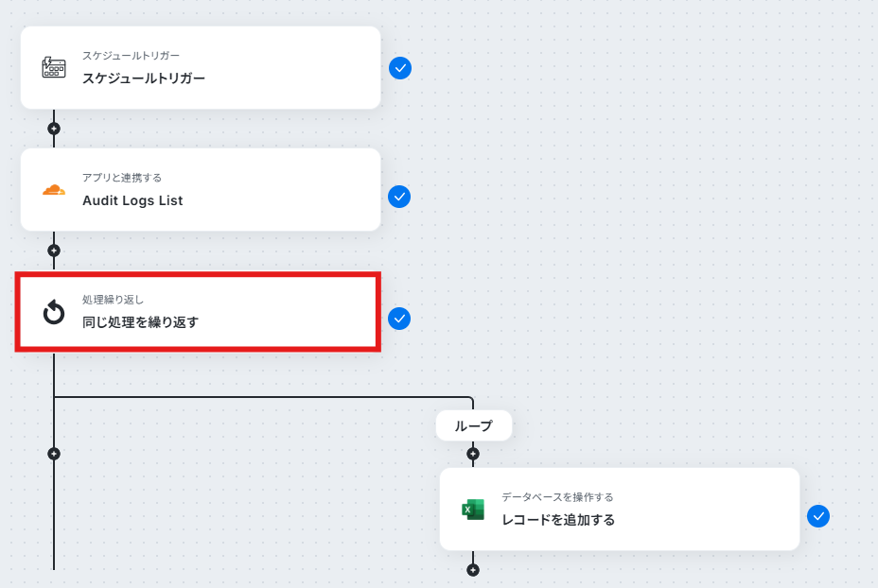Viewport: 878px width, 588px height.
Task: Click the checkmark beside Audit Logs List
Action: point(399,197)
